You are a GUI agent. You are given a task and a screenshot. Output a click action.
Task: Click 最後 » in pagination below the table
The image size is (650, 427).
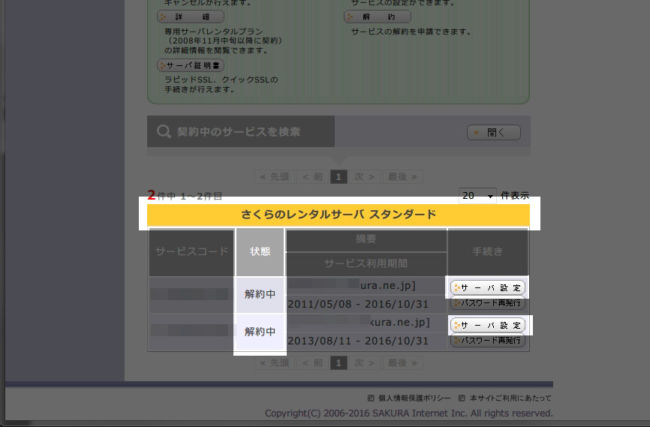tap(403, 363)
